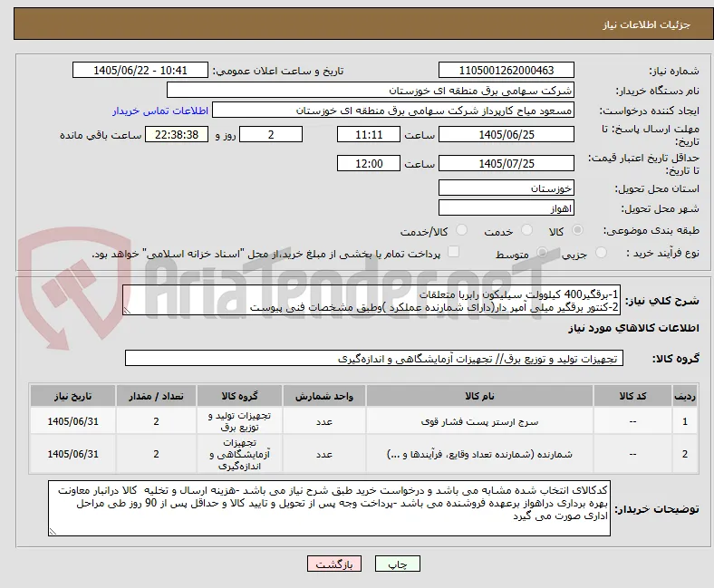Open the اطلاعات تماس خریدار link
Screen dimensions: 714x588
pyautogui.click(x=160, y=111)
